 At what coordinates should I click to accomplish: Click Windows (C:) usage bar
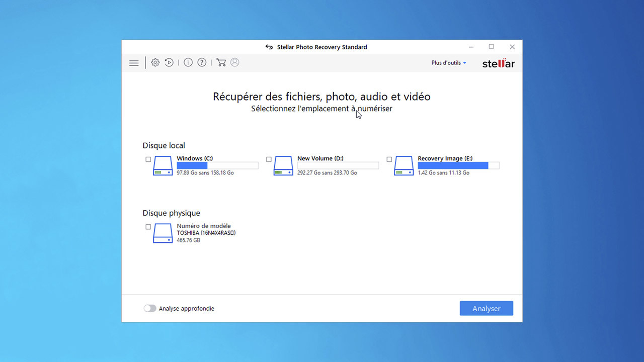(217, 165)
